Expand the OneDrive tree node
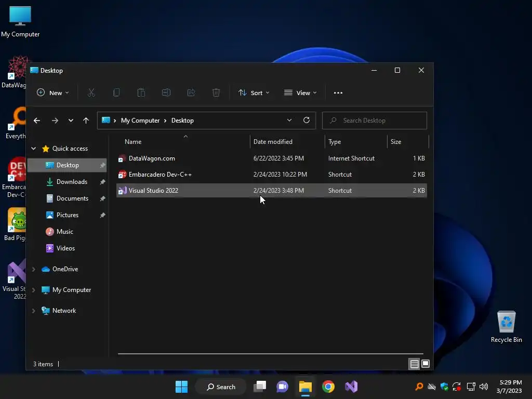 click(x=34, y=269)
